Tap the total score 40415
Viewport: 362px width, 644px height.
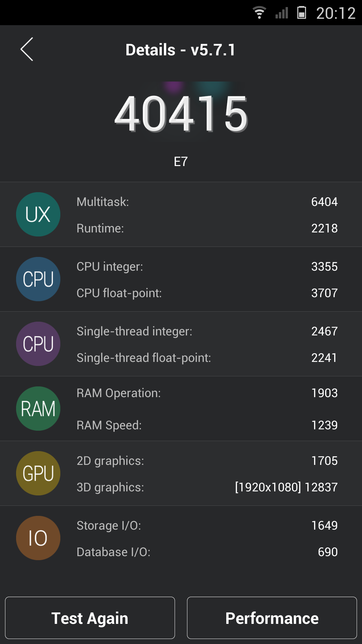point(181,114)
